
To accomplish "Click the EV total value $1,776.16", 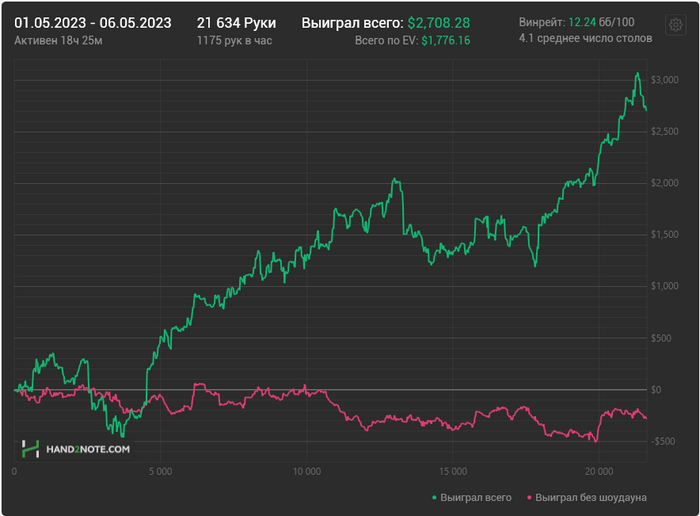I will (446, 41).
